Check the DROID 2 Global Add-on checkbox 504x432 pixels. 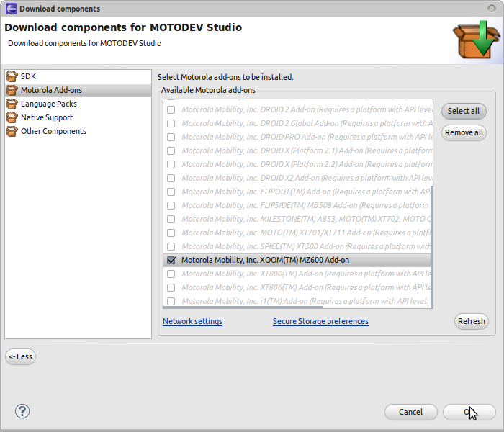[x=171, y=123]
